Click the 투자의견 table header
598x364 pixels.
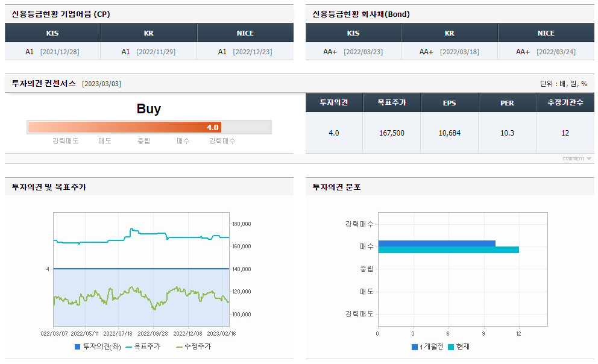tap(334, 102)
